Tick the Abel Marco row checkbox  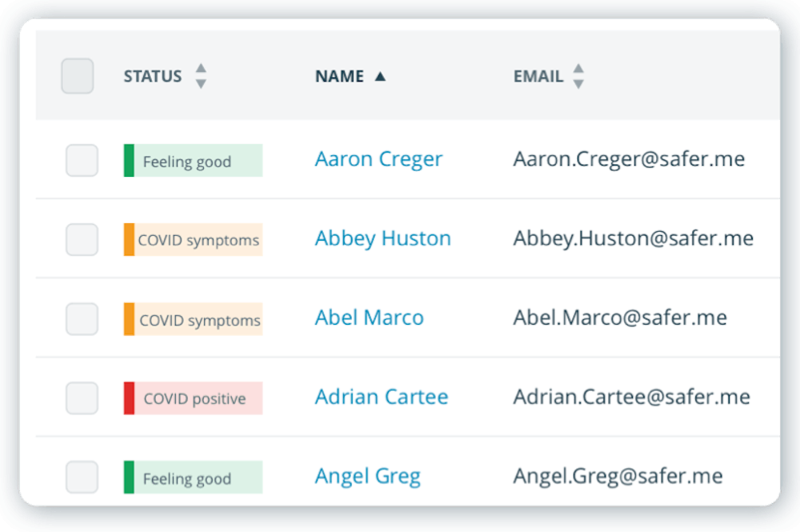tap(82, 318)
